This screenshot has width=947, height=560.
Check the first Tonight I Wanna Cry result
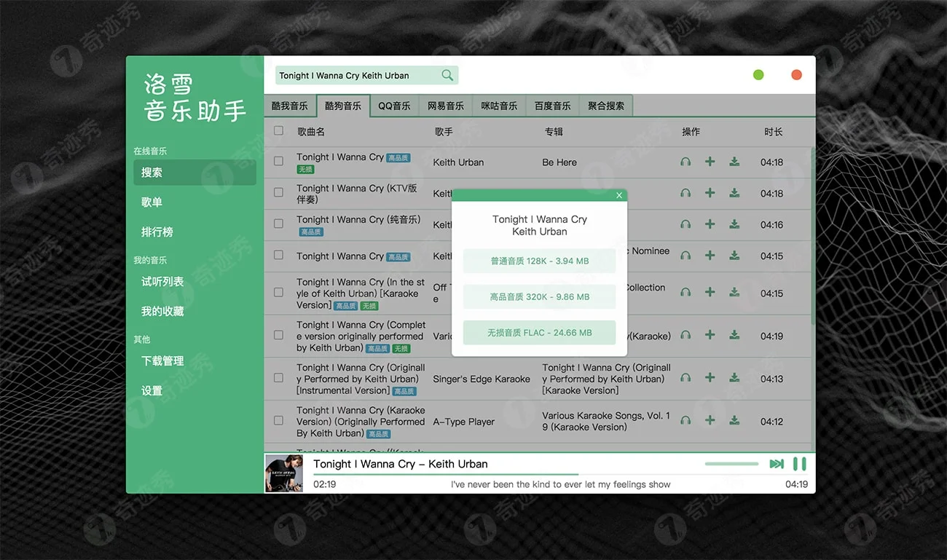(278, 162)
